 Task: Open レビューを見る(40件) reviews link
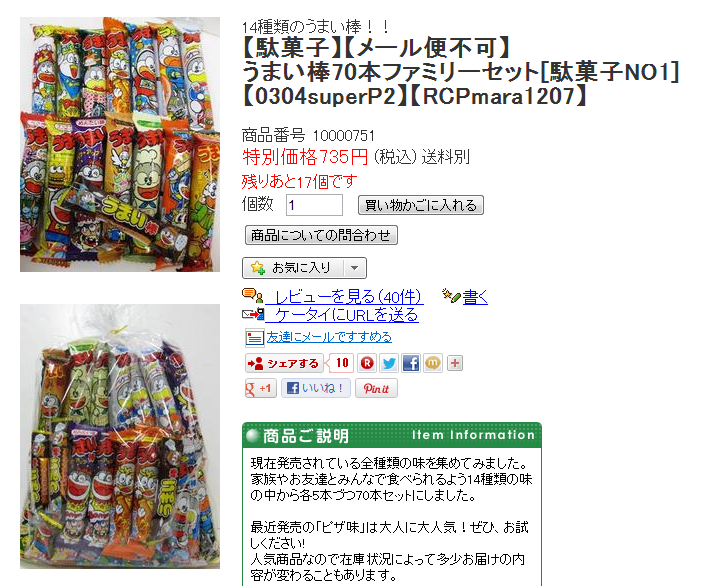pos(344,297)
